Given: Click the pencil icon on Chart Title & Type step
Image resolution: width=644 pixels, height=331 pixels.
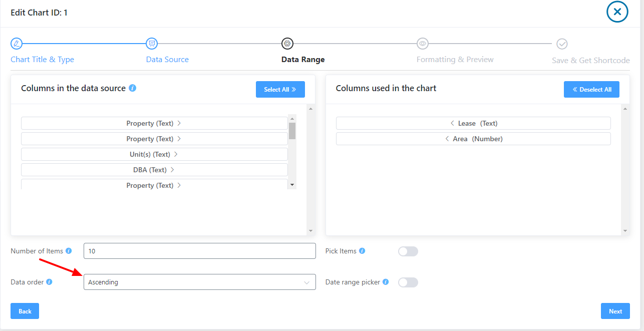Looking at the screenshot, I should 16,44.
